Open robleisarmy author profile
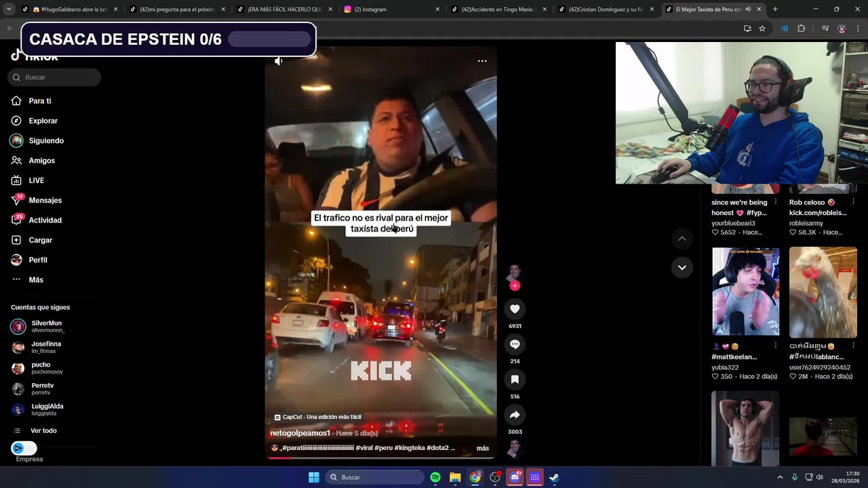This screenshot has width=868, height=488. click(806, 223)
